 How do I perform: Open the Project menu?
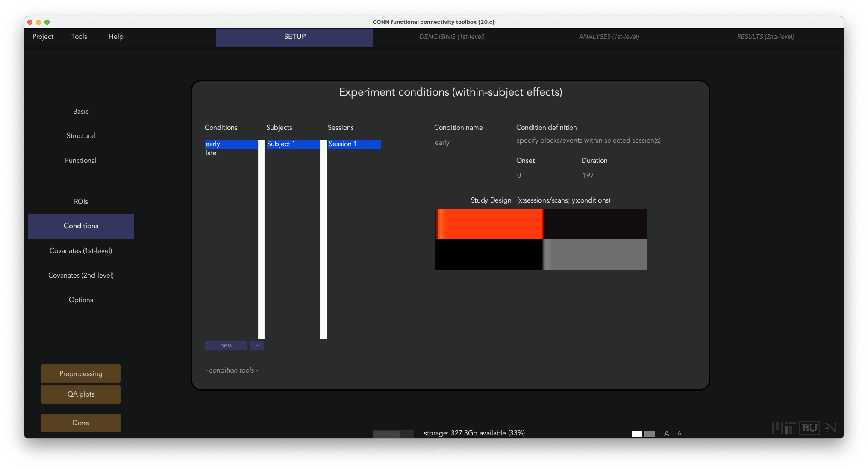[43, 37]
